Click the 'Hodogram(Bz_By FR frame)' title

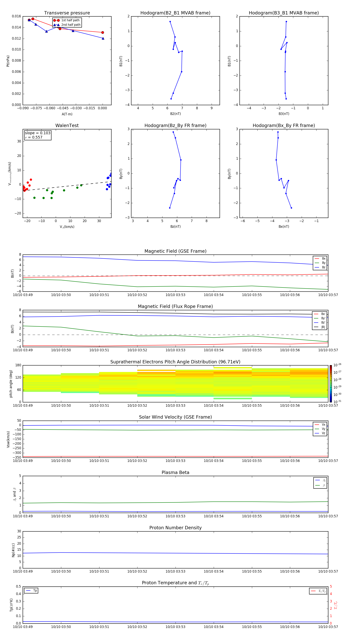pos(175,125)
